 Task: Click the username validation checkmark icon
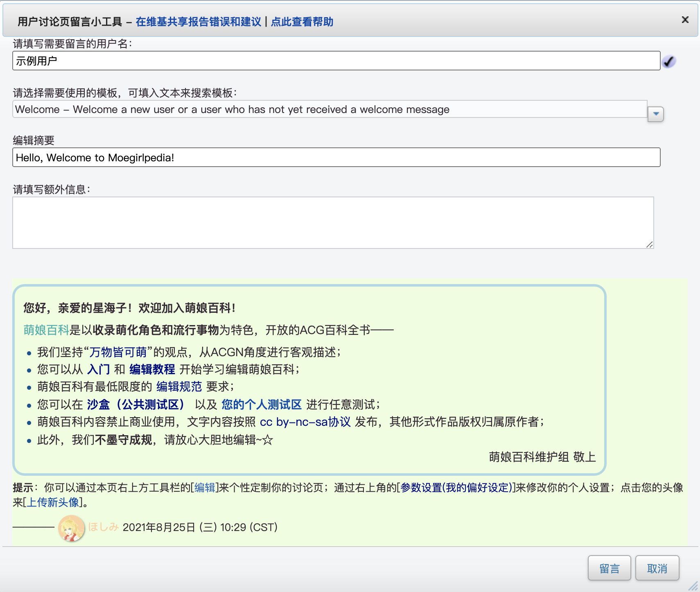[668, 61]
